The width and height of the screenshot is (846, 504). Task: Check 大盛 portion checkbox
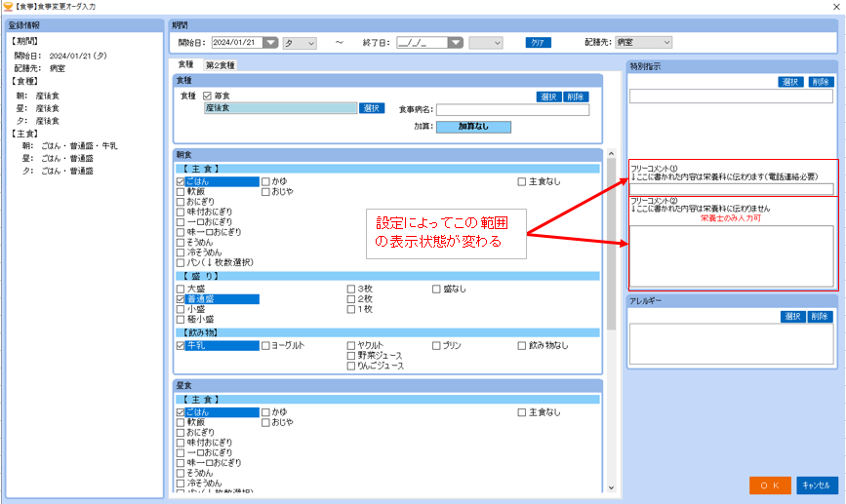click(181, 289)
